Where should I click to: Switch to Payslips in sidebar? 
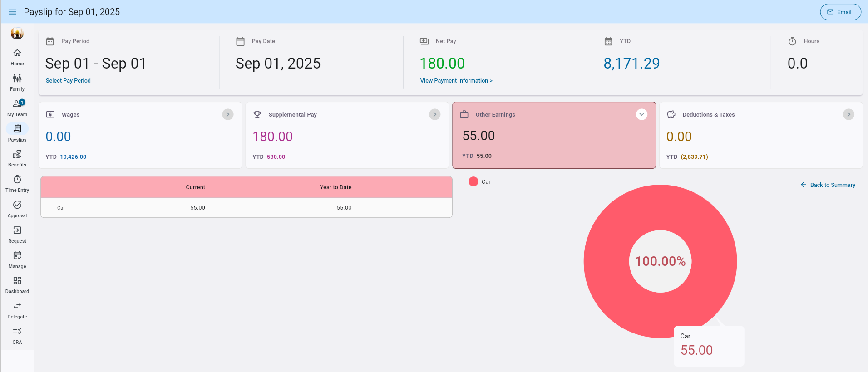[x=17, y=129]
